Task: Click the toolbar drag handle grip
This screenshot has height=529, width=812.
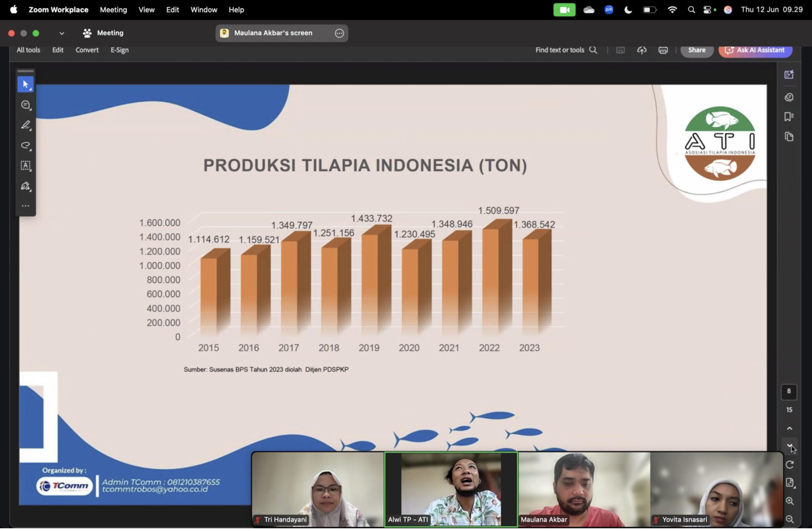Action: click(x=25, y=71)
